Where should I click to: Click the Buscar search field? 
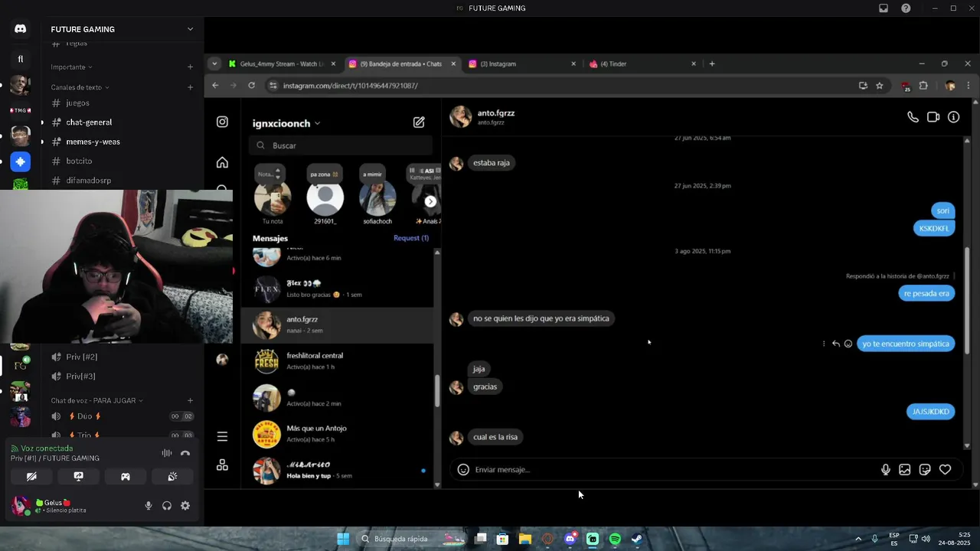[341, 145]
